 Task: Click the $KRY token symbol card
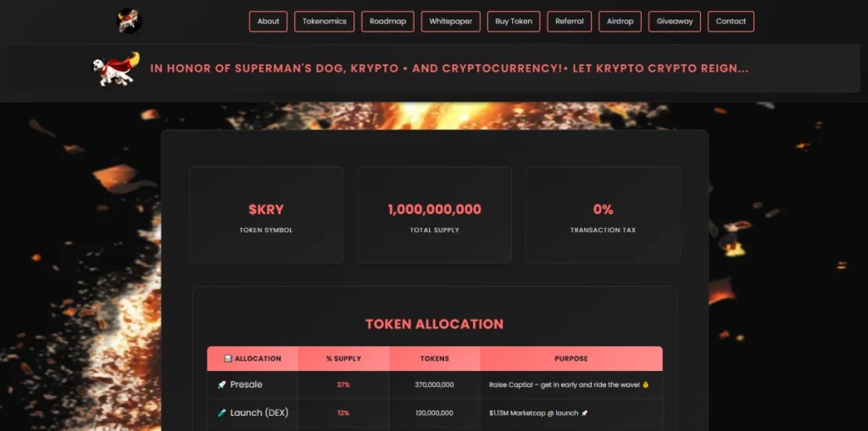[x=266, y=215]
